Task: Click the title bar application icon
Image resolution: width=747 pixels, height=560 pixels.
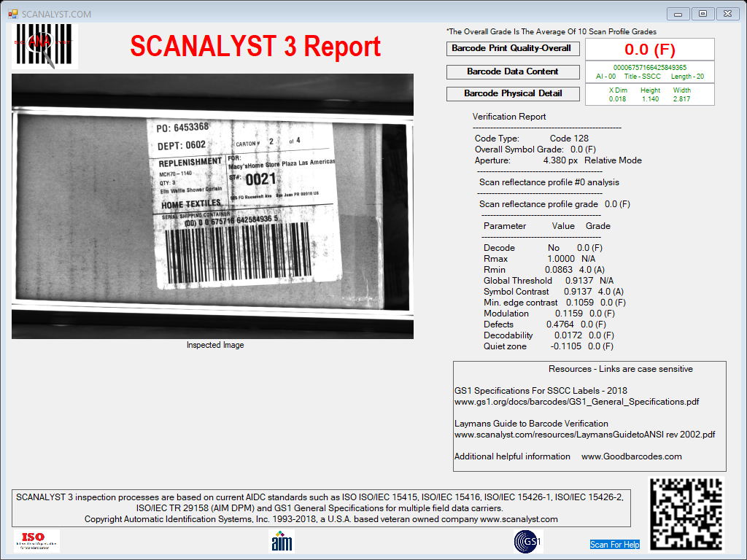Action: (13, 15)
